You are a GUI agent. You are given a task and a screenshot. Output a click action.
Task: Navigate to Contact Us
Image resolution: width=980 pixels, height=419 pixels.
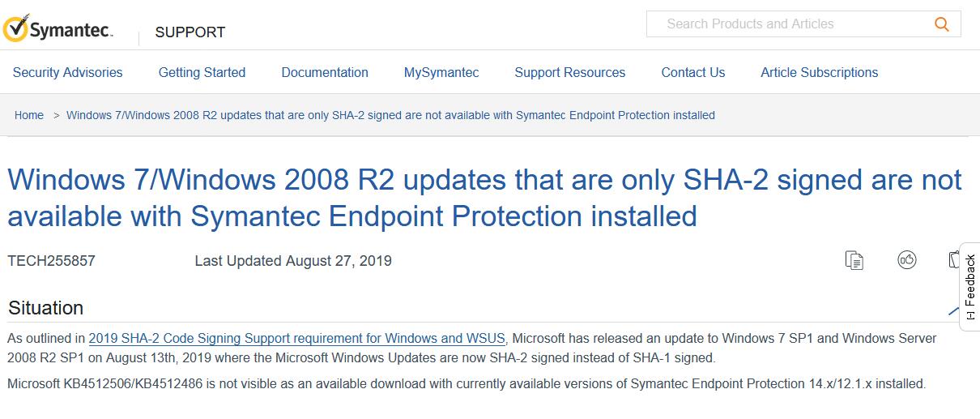point(693,72)
